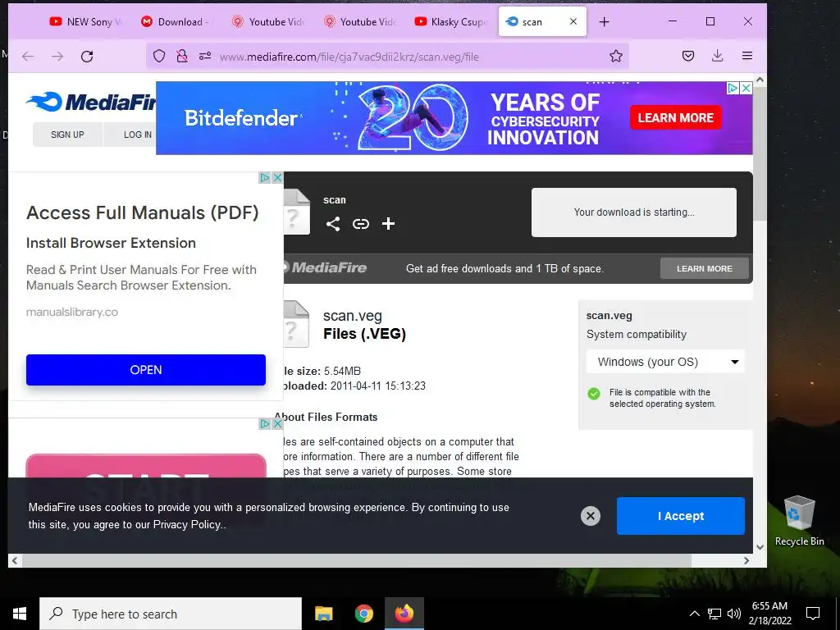Click the manualslibrary.co link

(72, 312)
